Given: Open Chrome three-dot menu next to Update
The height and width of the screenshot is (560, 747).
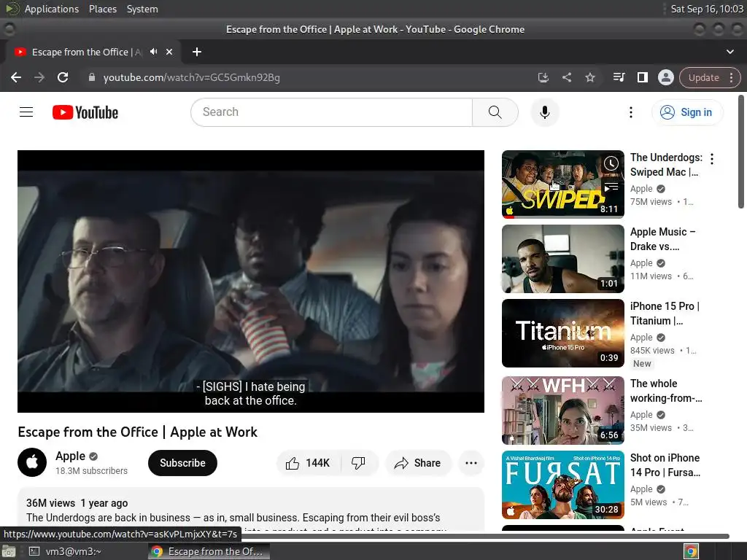Looking at the screenshot, I should coord(731,77).
